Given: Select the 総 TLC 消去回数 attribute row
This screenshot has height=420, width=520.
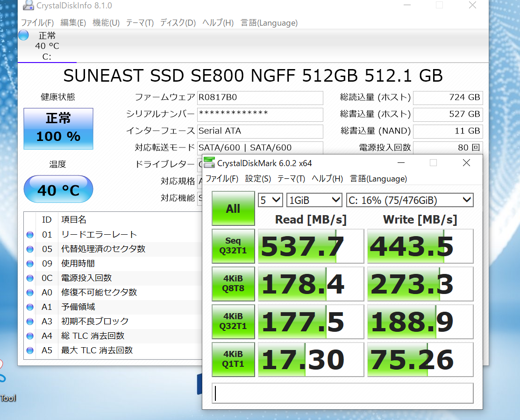Looking at the screenshot, I should coord(113,336).
